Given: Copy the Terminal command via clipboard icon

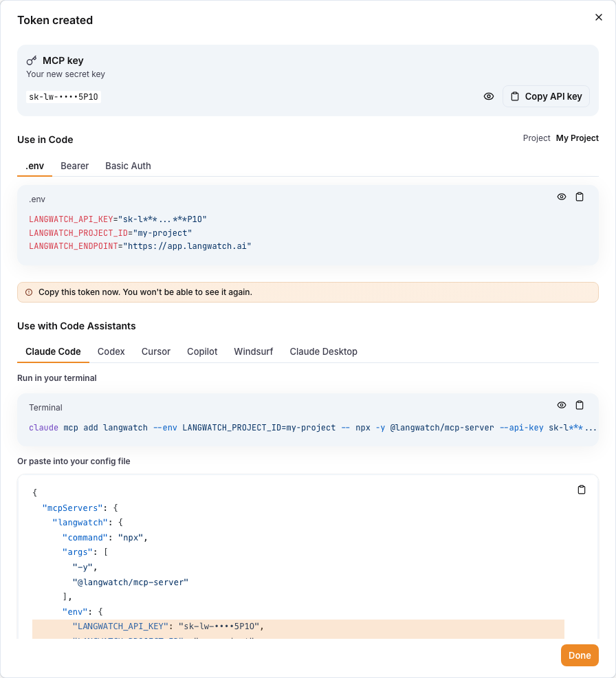Looking at the screenshot, I should (x=580, y=405).
